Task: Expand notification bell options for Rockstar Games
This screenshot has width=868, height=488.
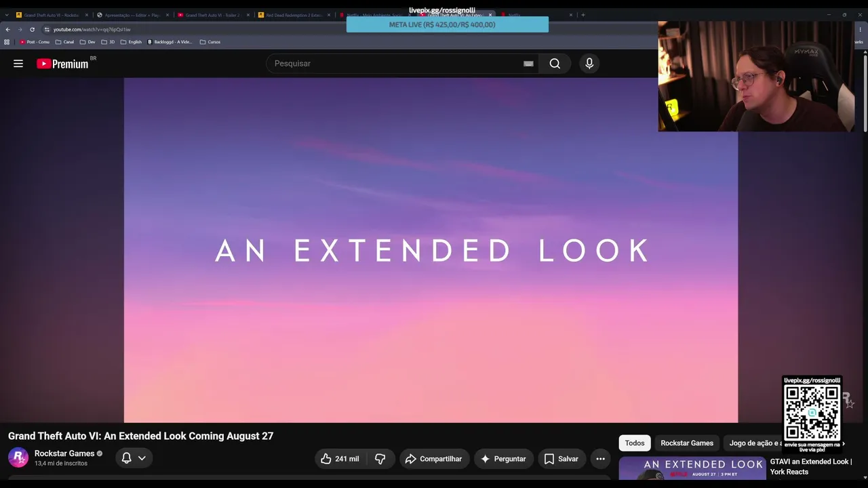Action: click(x=142, y=458)
